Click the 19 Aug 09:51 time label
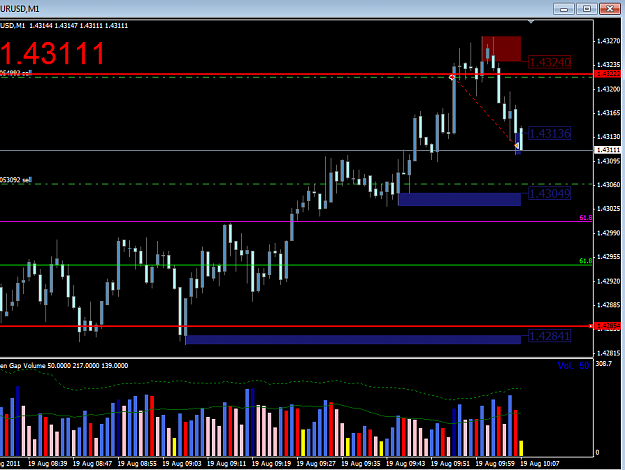625x470 pixels. point(450,464)
